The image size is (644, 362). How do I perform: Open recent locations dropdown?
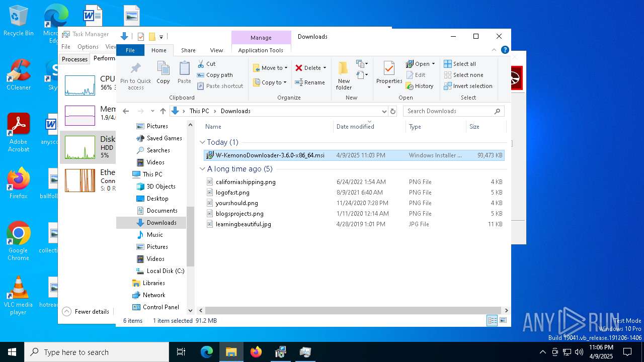click(152, 111)
